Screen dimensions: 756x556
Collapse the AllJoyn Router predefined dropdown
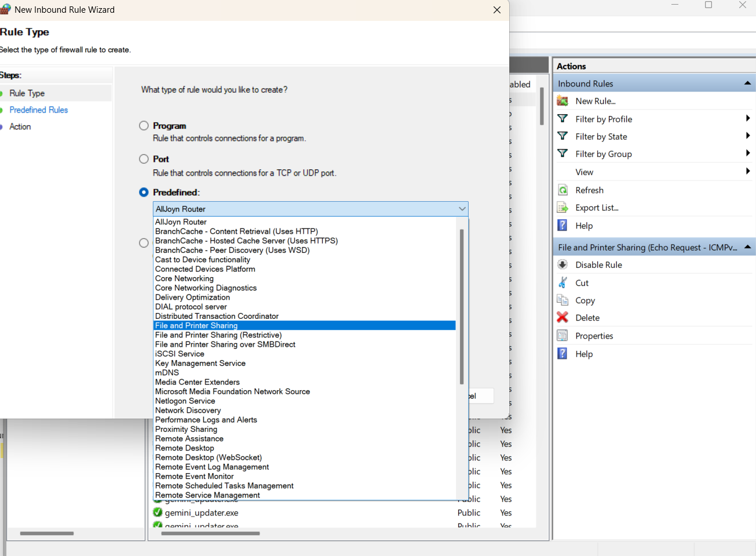tap(462, 209)
